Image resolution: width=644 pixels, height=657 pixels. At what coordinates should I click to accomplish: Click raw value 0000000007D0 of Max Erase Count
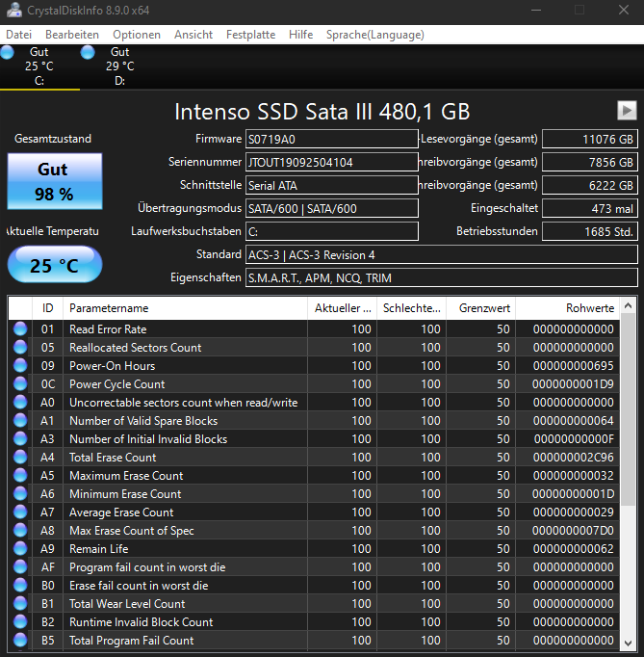tap(573, 531)
